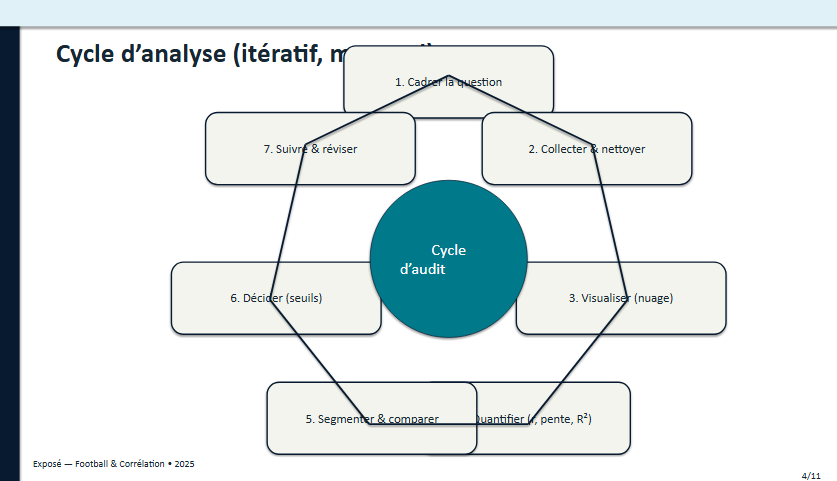Click the "2025" year in the footer

point(184,464)
